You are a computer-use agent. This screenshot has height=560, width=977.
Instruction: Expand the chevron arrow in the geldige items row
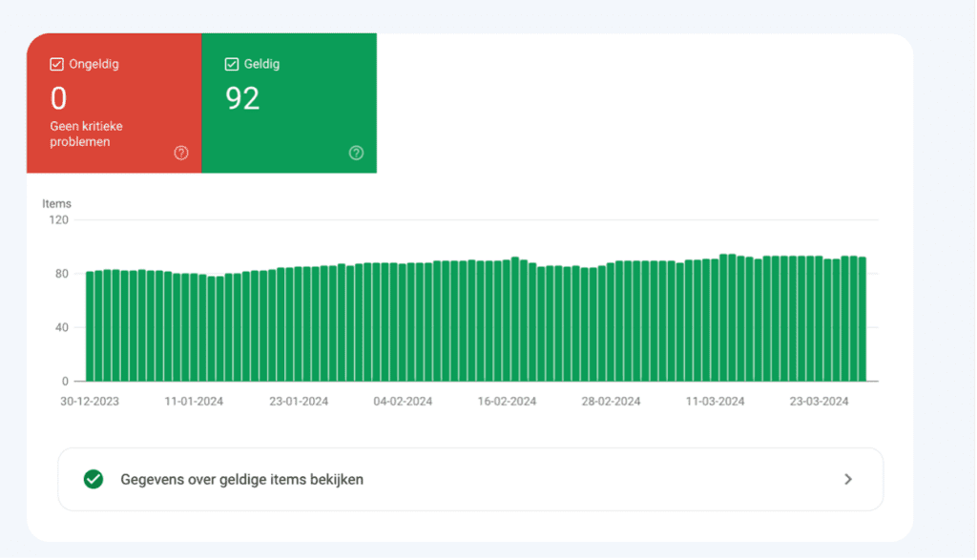848,479
